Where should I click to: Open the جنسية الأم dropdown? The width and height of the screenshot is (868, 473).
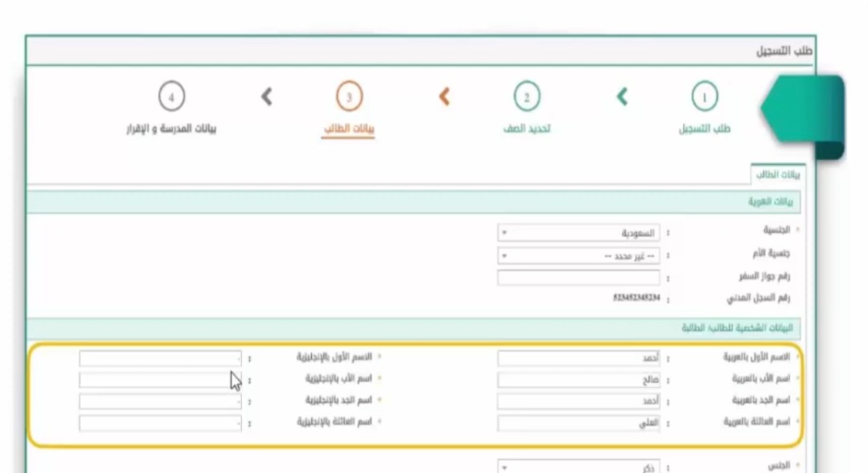(579, 256)
